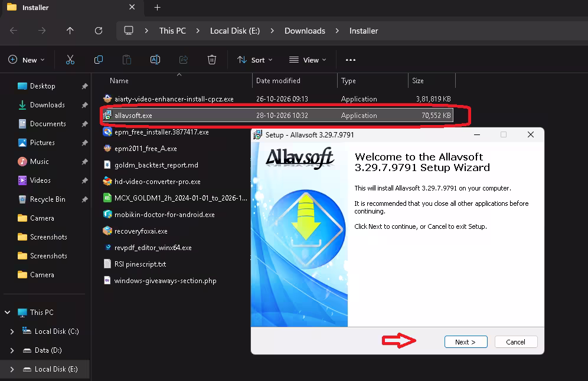Image resolution: width=588 pixels, height=381 pixels.
Task: Add a new Explorer tab
Action: 158,8
